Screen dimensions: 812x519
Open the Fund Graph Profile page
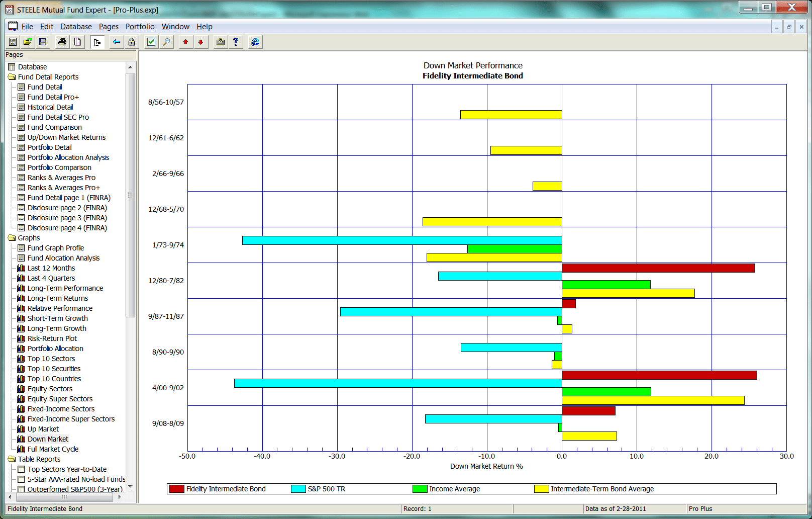(56, 248)
